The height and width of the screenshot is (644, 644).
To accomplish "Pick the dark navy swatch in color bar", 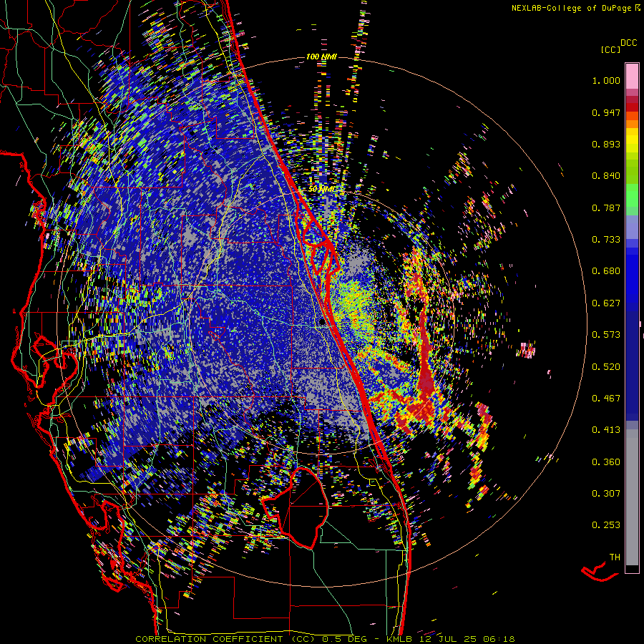I will click(632, 361).
